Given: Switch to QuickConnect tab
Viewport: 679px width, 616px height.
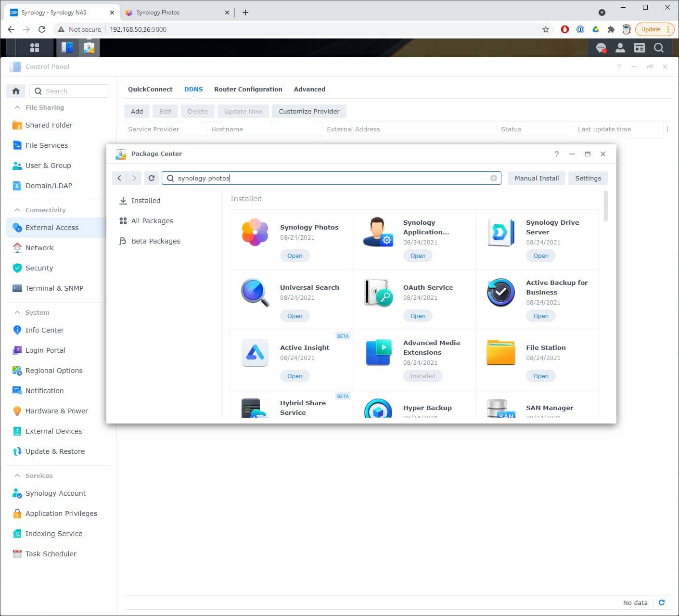Looking at the screenshot, I should pyautogui.click(x=150, y=89).
